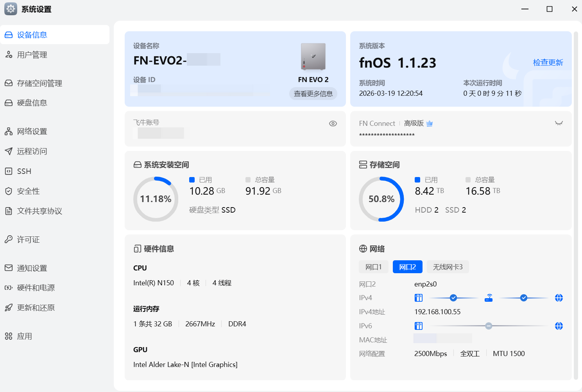Click the 网络 globe header icon
This screenshot has width=582, height=392.
point(363,249)
